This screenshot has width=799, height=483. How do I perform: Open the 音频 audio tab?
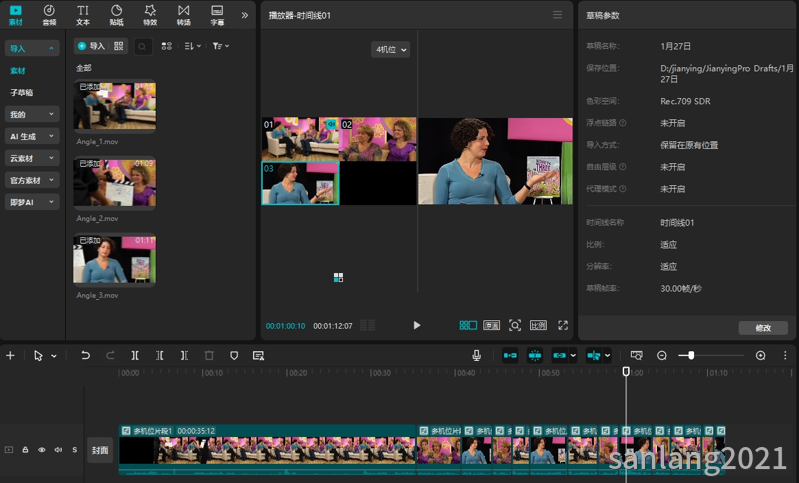click(49, 14)
